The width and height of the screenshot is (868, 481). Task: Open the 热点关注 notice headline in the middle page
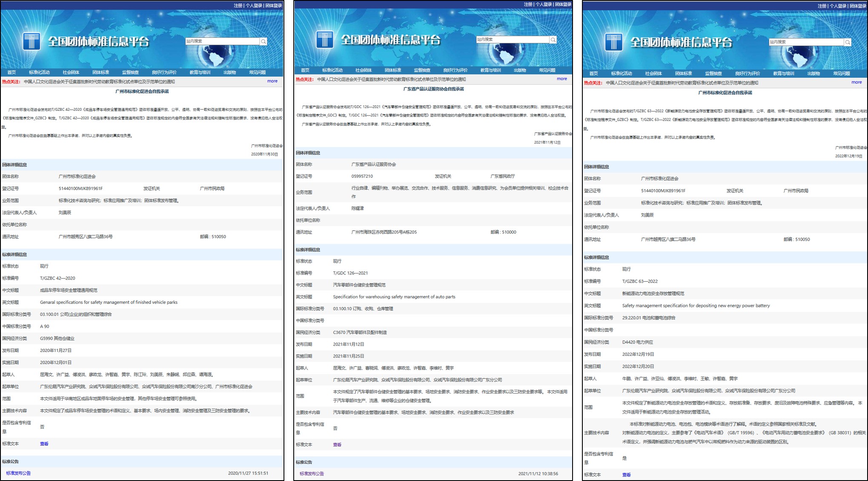(391, 79)
